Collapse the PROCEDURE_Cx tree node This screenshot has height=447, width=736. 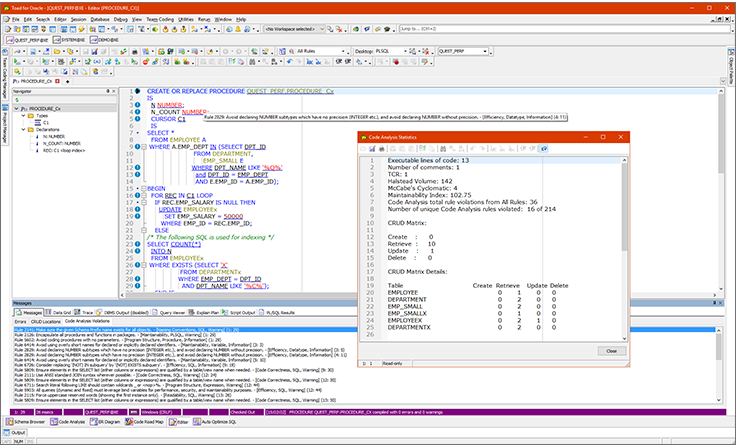pyautogui.click(x=16, y=108)
